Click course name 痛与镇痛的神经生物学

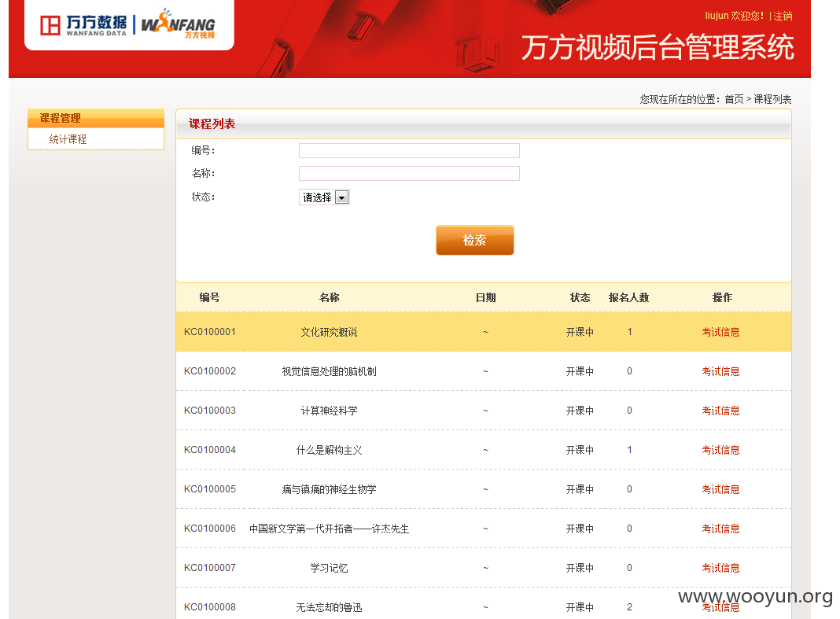coord(329,489)
